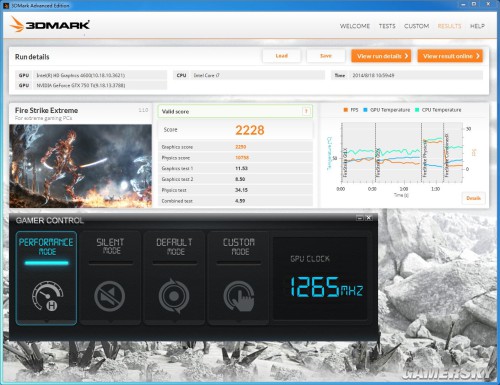500x385 pixels.
Task: Minimize the Gamer Control panel
Action: point(360,218)
